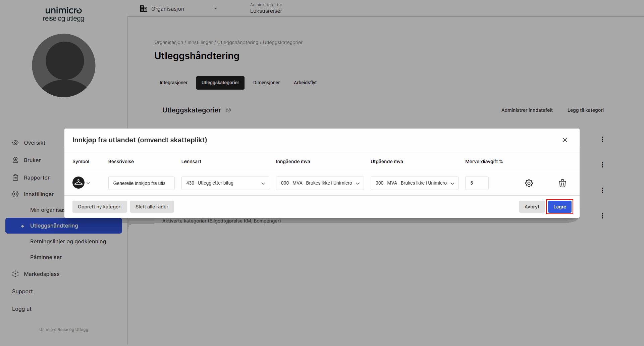Open Rapporter via its sidebar icon

[15, 178]
